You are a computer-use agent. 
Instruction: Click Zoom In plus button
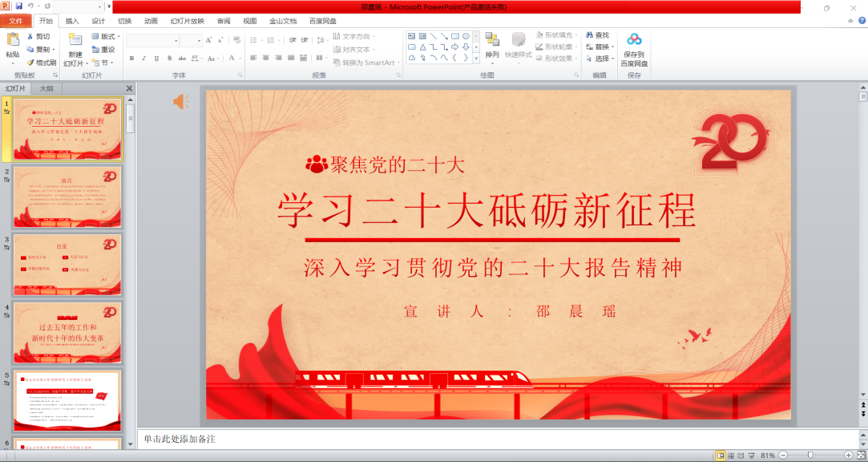click(x=848, y=456)
